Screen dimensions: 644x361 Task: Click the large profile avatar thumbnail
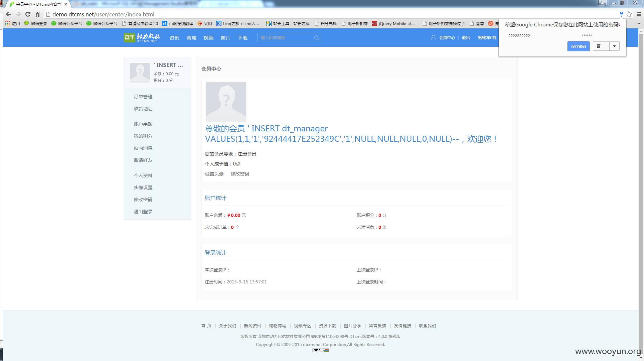tap(226, 102)
